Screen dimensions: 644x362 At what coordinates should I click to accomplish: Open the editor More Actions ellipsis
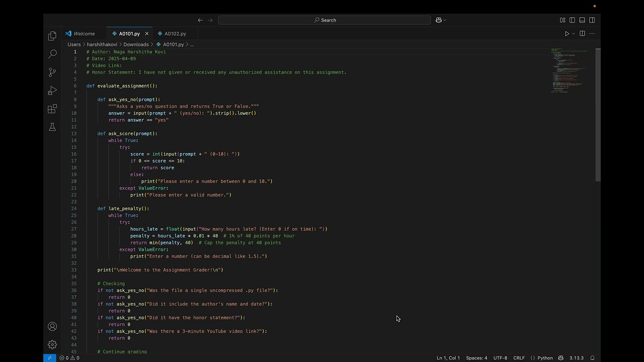(592, 34)
